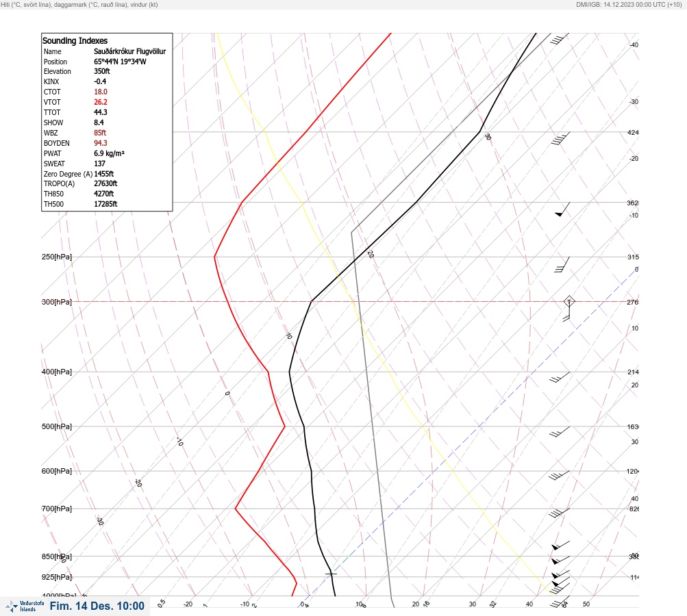Click the 214 height label on right axis

[633, 372]
